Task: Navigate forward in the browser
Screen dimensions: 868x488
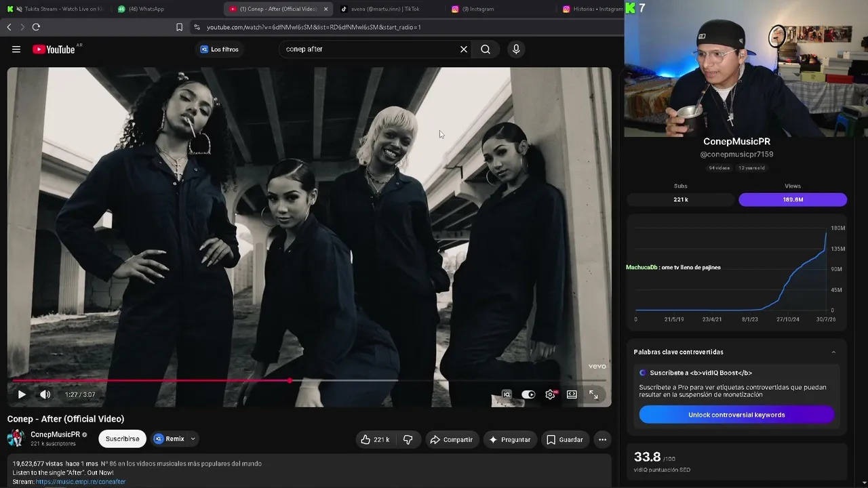Action: 22,27
